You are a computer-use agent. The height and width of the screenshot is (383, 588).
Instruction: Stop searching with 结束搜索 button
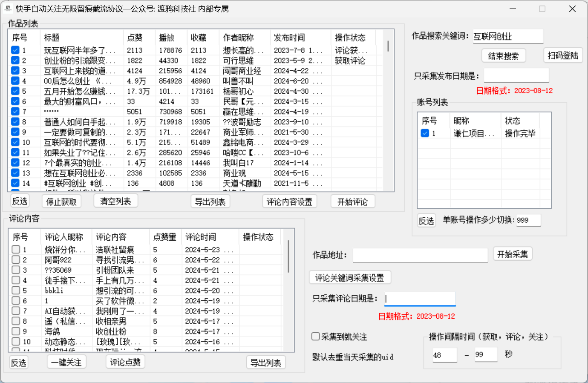tap(503, 56)
